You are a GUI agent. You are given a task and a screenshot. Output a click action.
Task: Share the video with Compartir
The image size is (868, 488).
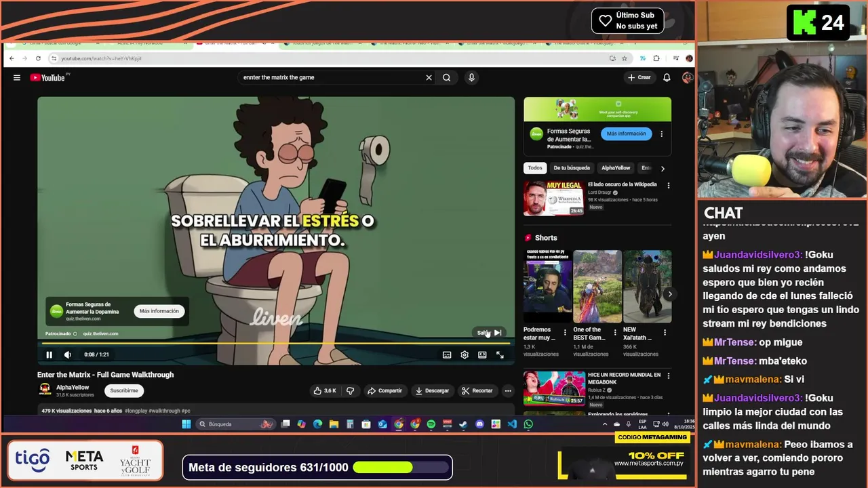[384, 390]
